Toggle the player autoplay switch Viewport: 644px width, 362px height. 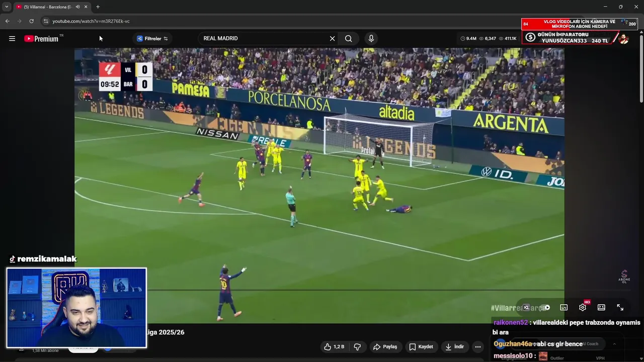[545, 307]
